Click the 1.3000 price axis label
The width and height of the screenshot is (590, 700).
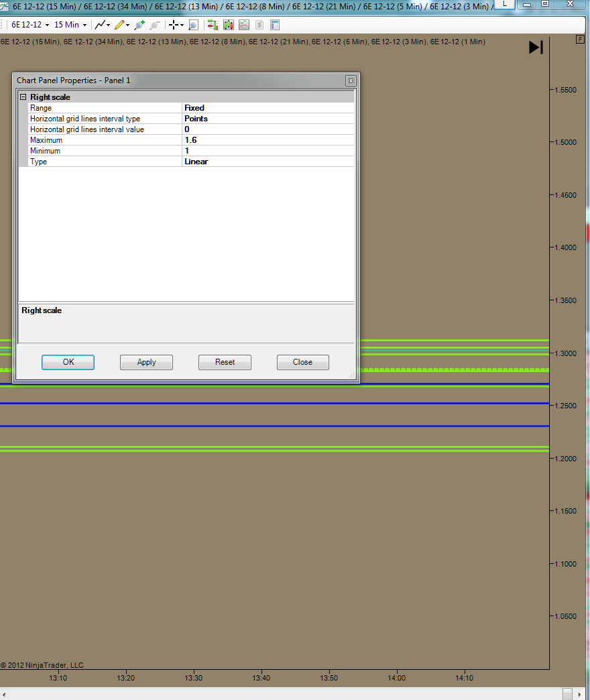[565, 353]
